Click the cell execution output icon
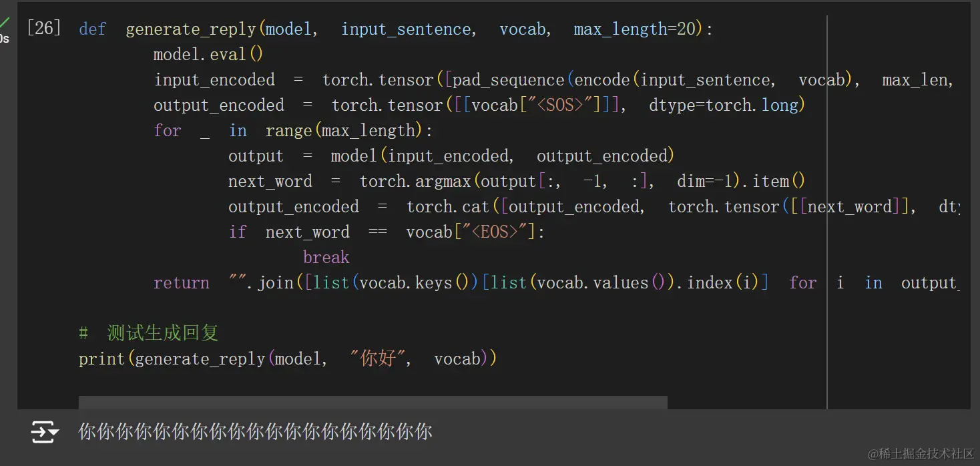This screenshot has height=466, width=980. [x=43, y=432]
